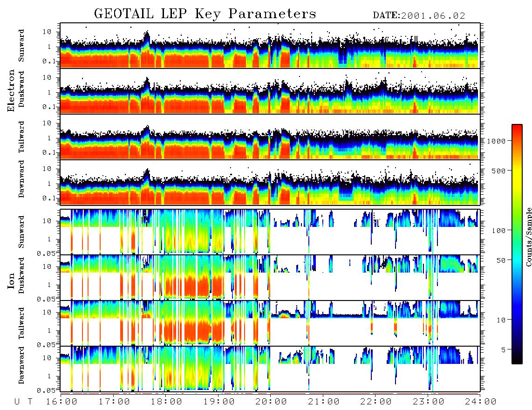Select the Electron "Tailward" panel label
Viewport: 532px width, 410px height.
pos(21,137)
